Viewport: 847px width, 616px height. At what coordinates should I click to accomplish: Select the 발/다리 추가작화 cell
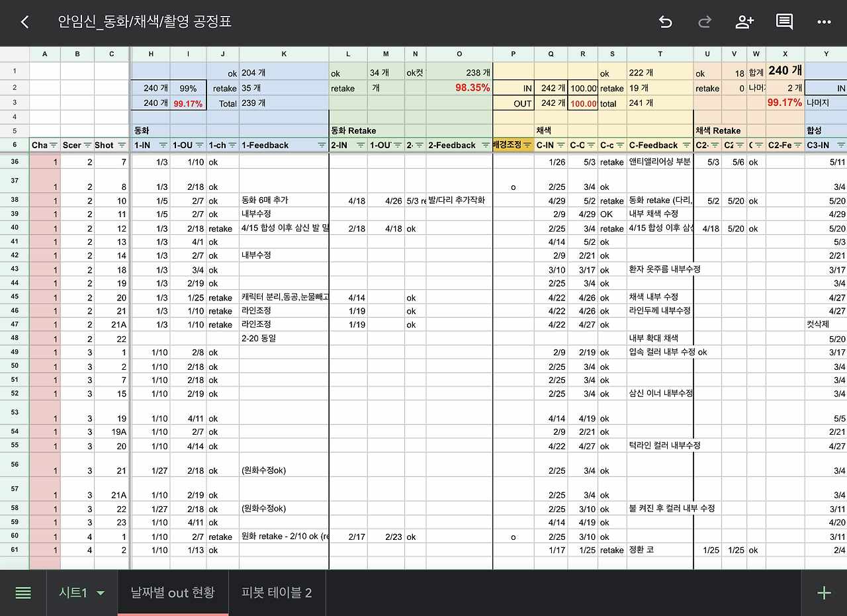pos(459,200)
